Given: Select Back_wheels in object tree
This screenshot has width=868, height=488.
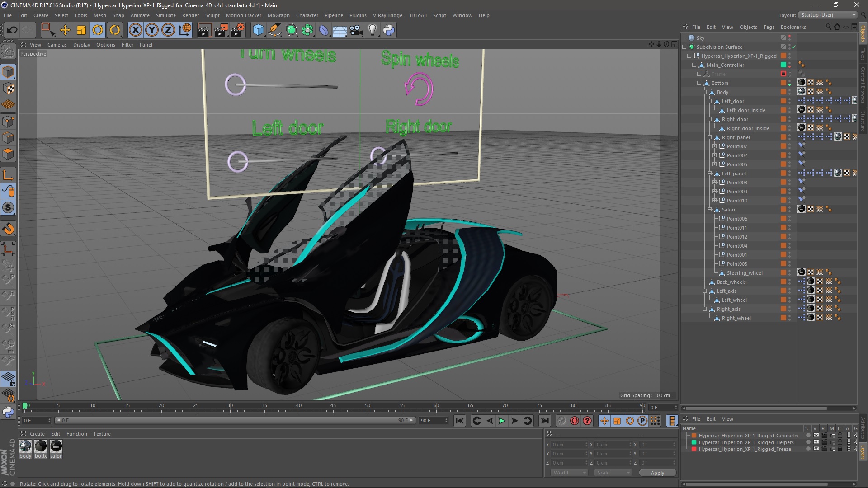Looking at the screenshot, I should [x=731, y=282].
